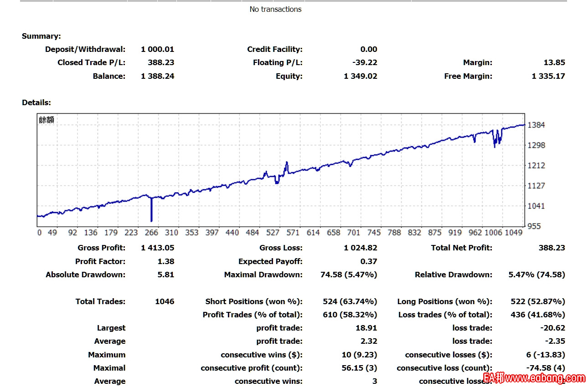Image resolution: width=588 pixels, height=387 pixels.
Task: Select the Total Net Profit value
Action: [552, 248]
